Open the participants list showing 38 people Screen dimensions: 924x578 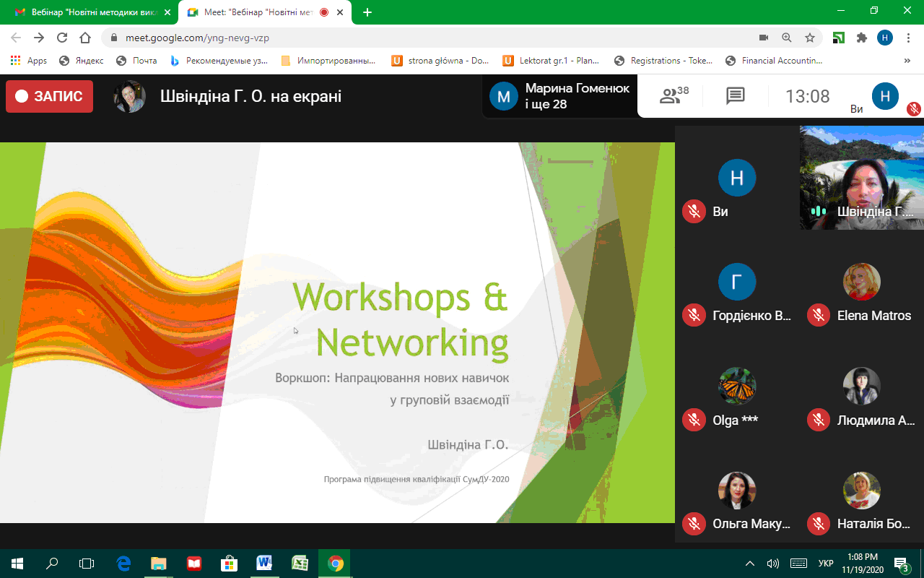click(x=674, y=96)
